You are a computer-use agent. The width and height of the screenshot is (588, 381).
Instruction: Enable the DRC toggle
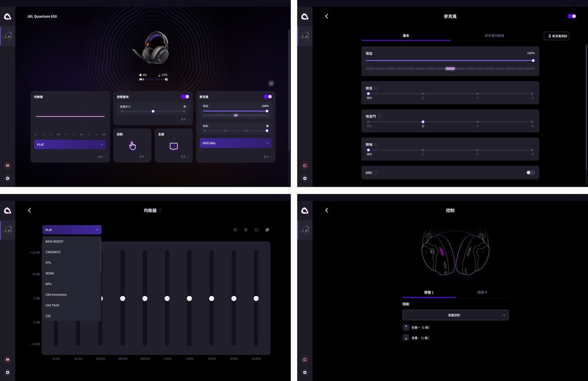(531, 173)
